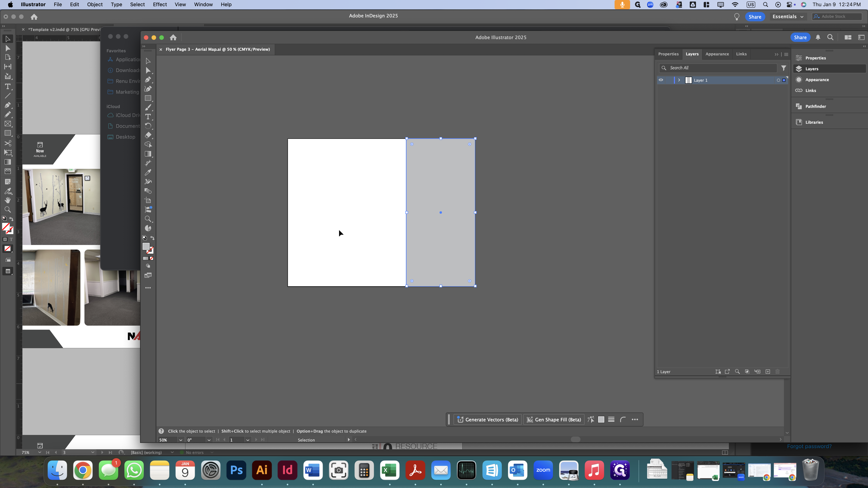The image size is (868, 488).
Task: Set Illustrator default fill and stroke
Action: click(145, 238)
